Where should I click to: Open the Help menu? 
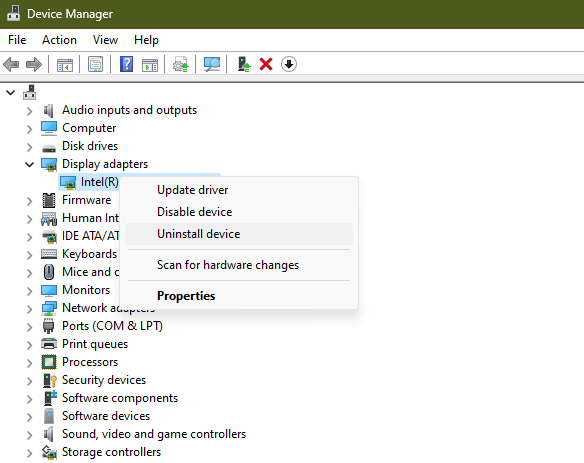[146, 40]
